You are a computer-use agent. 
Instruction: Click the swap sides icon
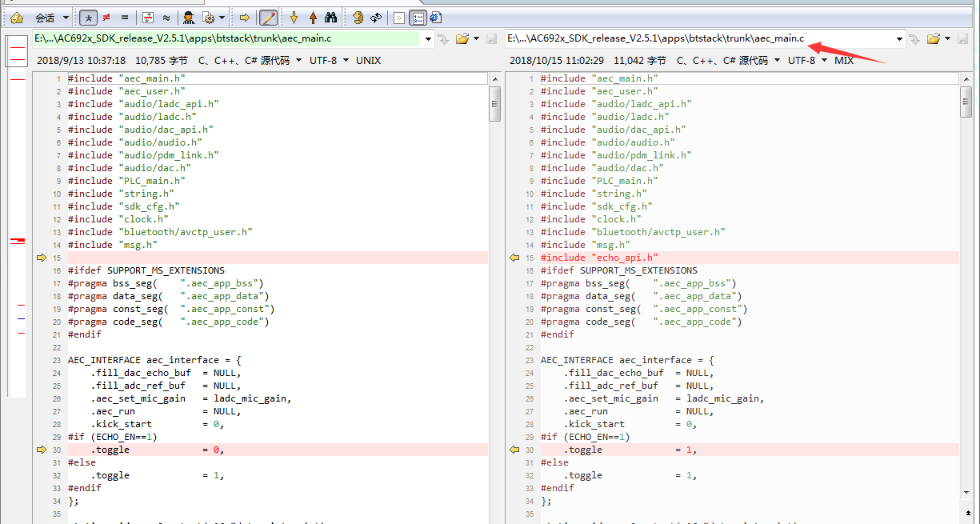pos(358,17)
